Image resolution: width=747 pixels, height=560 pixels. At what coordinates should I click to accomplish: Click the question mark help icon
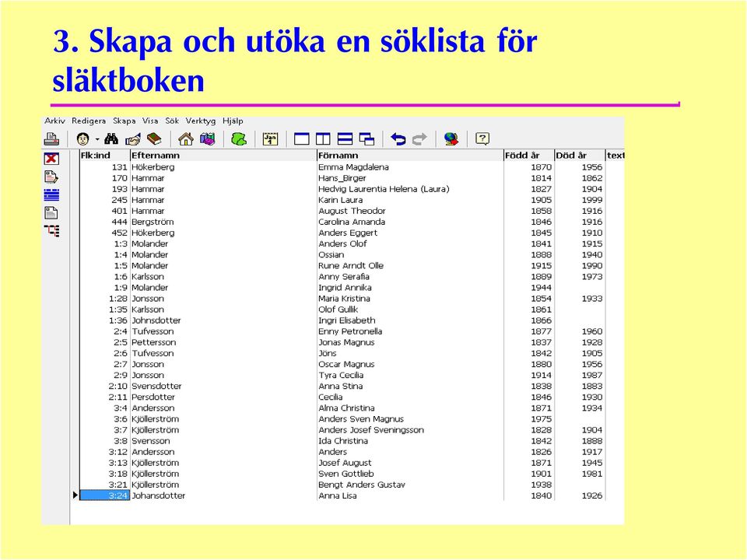482,139
